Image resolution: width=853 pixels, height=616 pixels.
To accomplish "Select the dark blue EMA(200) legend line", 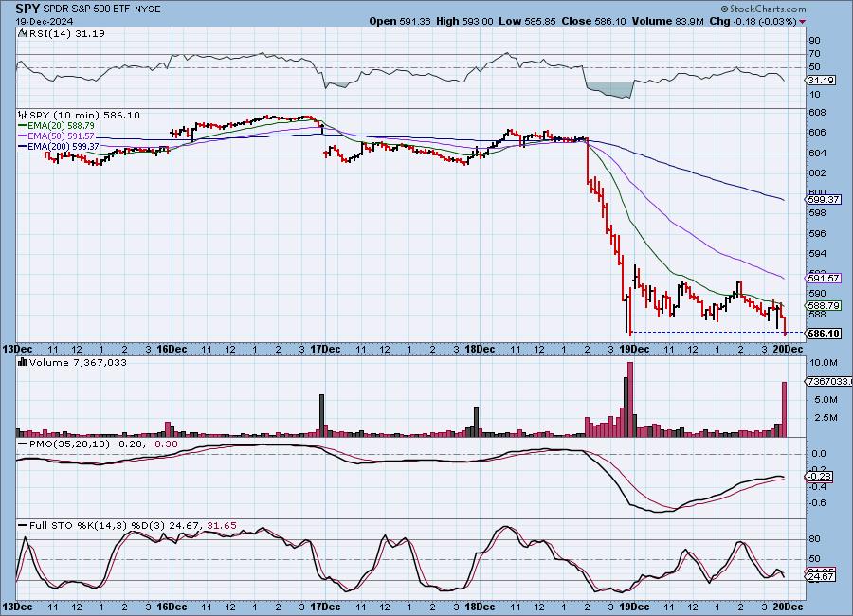I will pos(23,146).
